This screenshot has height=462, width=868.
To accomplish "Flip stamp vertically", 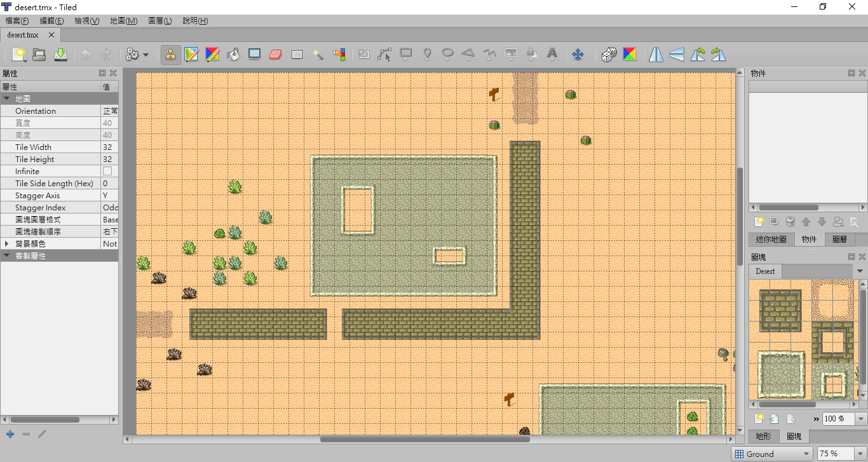I will click(677, 55).
